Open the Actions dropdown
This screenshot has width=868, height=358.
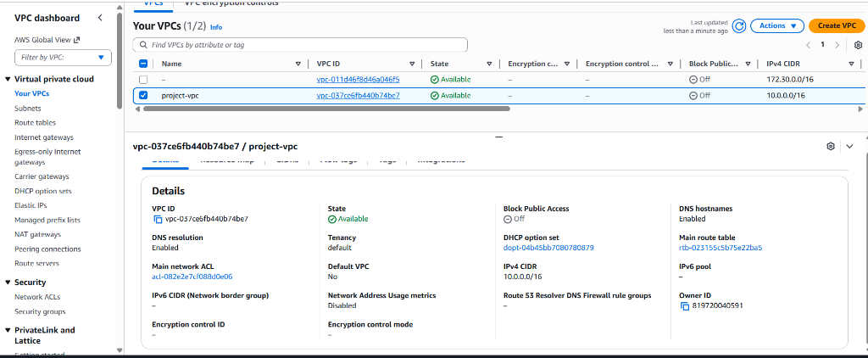pos(777,26)
